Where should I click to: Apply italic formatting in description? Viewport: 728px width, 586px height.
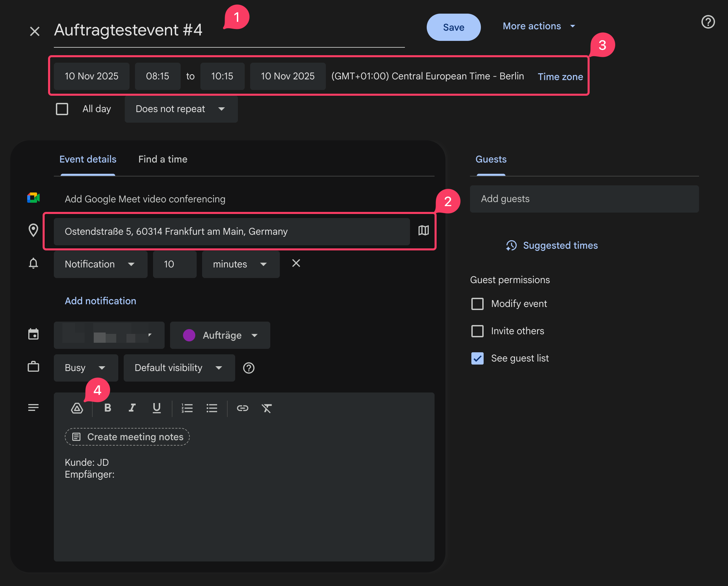[132, 408]
